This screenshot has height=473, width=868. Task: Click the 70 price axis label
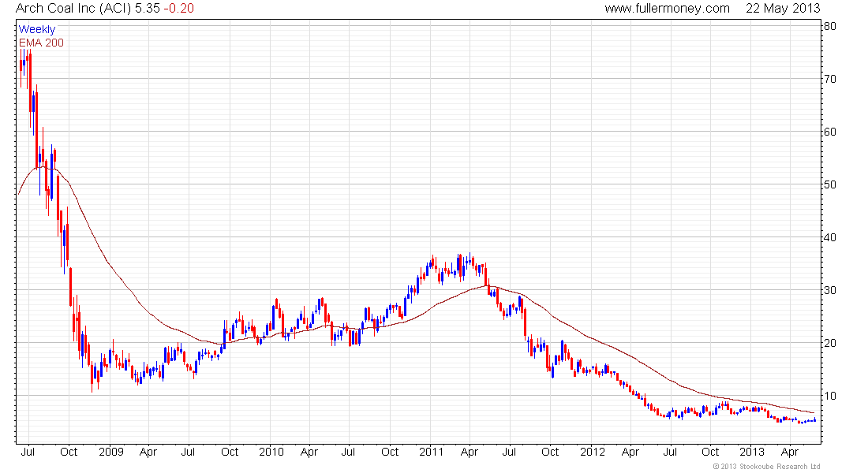830,79
